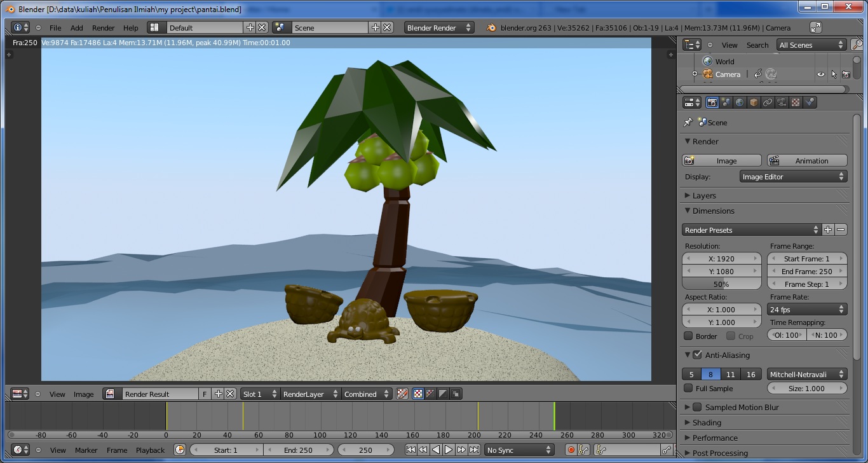
Task: Open the All Scenes outliner dropdown
Action: click(x=812, y=45)
